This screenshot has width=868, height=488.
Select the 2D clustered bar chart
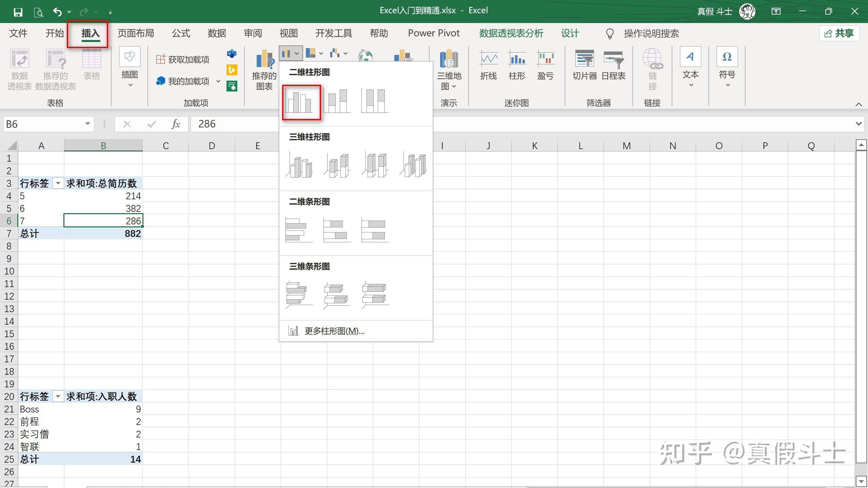point(299,230)
